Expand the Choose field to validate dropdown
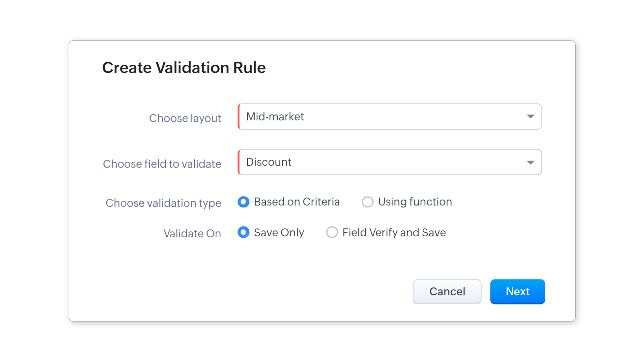Screen dimensions: 644x362 pyautogui.click(x=389, y=162)
